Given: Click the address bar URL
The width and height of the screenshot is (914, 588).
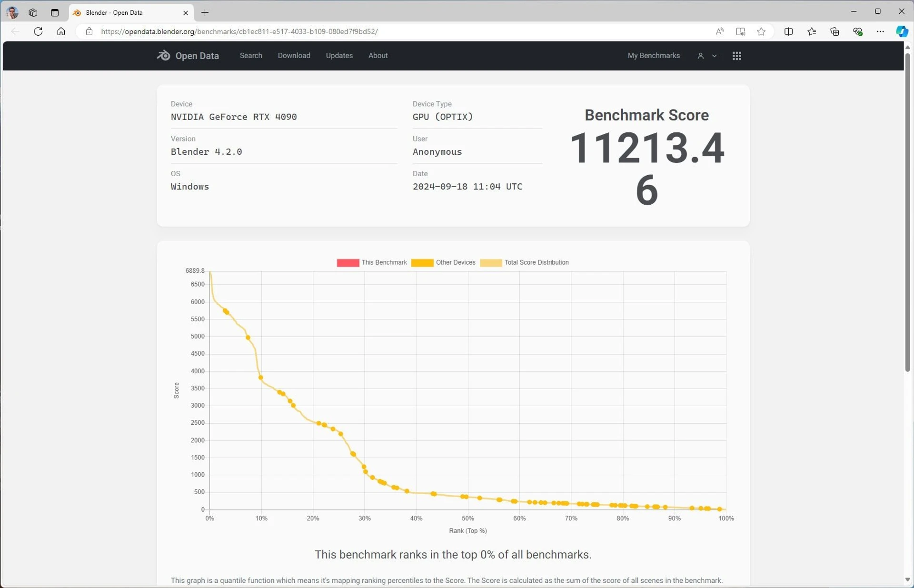Looking at the screenshot, I should coord(239,31).
